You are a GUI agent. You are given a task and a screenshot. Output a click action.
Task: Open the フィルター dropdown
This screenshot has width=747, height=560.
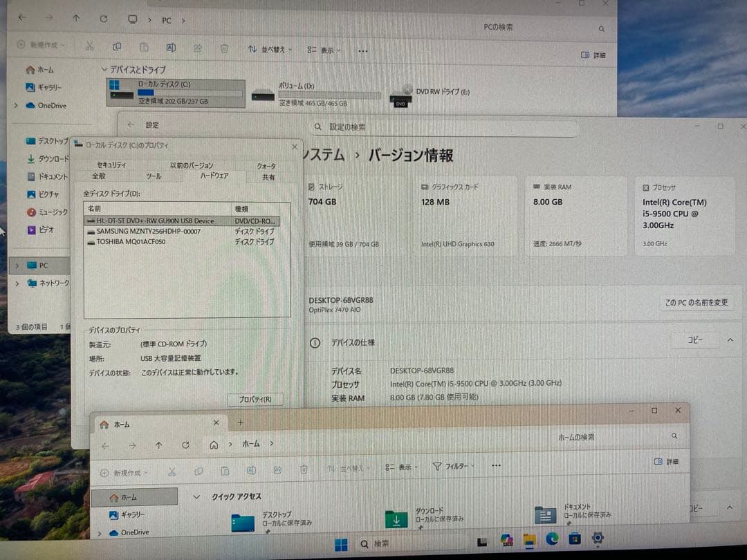pyautogui.click(x=453, y=465)
